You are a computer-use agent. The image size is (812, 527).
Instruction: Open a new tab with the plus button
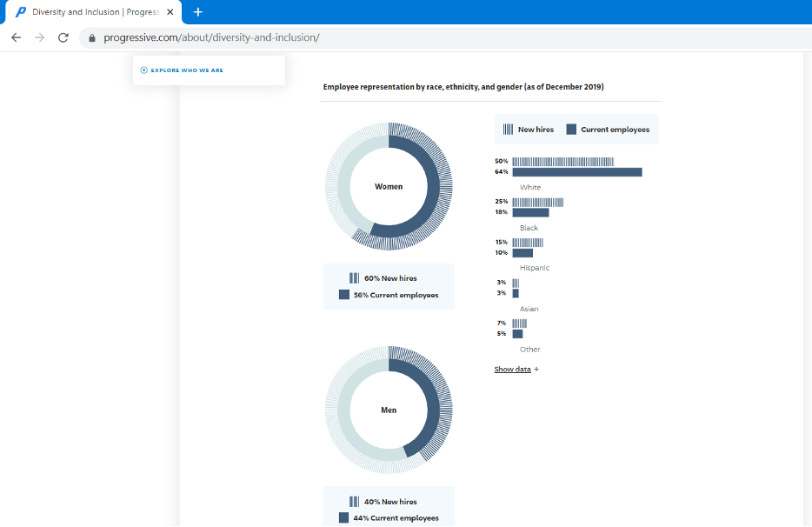pos(198,12)
